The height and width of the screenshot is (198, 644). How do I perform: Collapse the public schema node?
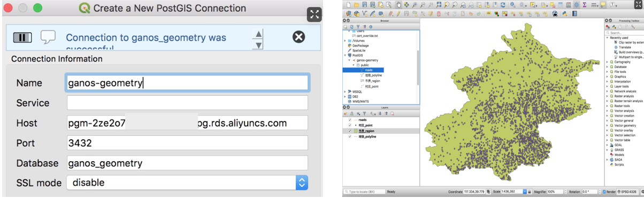pyautogui.click(x=354, y=65)
